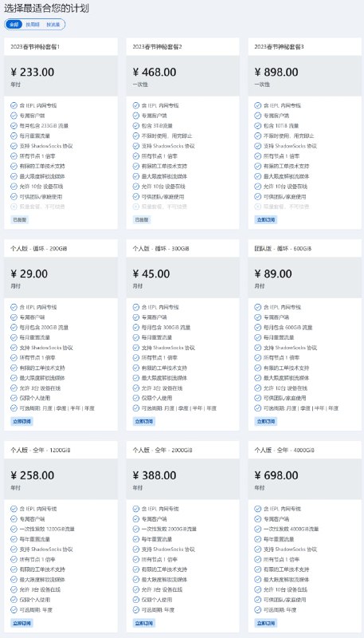Switch to the 按周期 filter tab

click(x=33, y=25)
